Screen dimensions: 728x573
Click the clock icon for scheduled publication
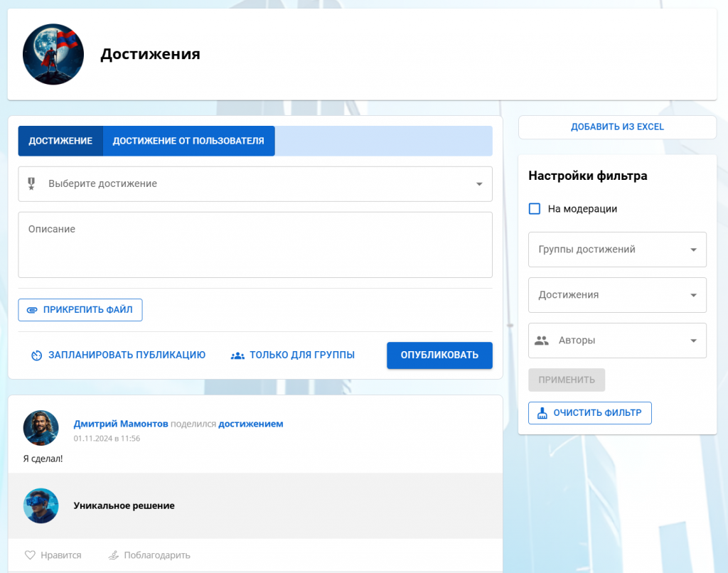tap(37, 355)
